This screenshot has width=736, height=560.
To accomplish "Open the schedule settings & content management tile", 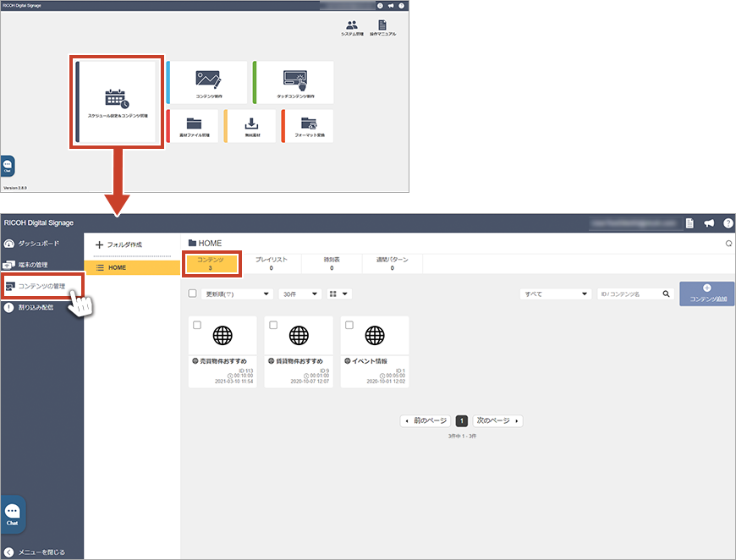I will coord(117,102).
